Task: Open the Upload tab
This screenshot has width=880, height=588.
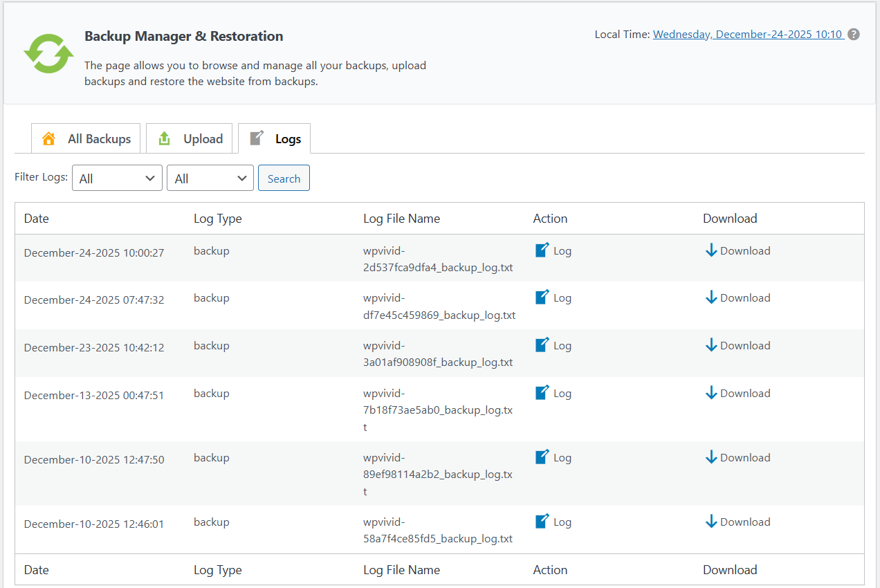Action: pyautogui.click(x=190, y=139)
